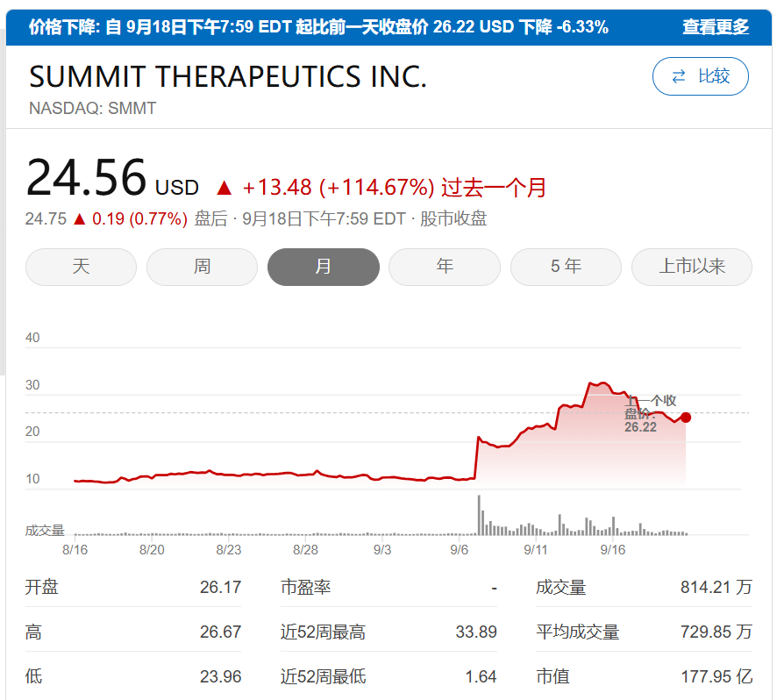
Task: Click the 市值 value 177.95 亿
Action: coord(716,676)
